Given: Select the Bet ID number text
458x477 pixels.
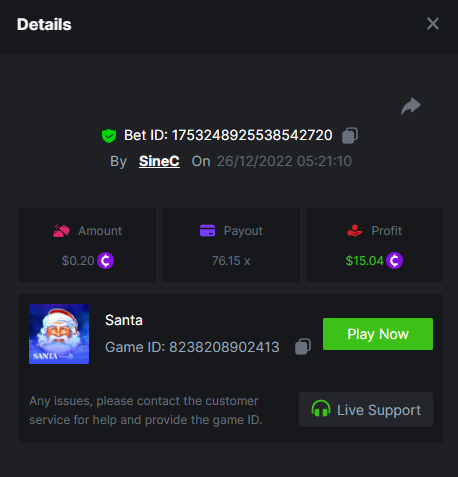Looking at the screenshot, I should [252, 135].
